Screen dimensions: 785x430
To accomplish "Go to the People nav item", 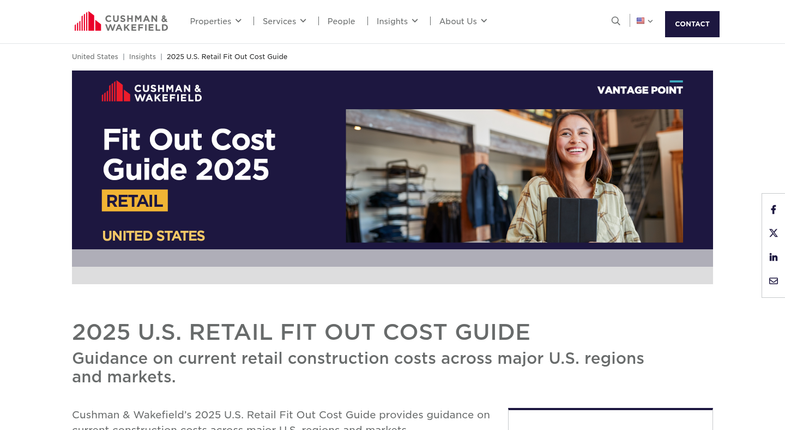I will [x=341, y=21].
